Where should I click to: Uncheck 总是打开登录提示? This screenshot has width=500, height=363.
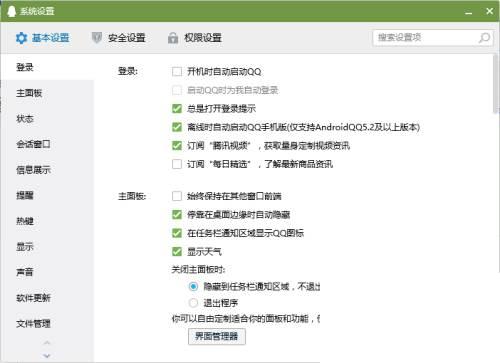pos(177,109)
